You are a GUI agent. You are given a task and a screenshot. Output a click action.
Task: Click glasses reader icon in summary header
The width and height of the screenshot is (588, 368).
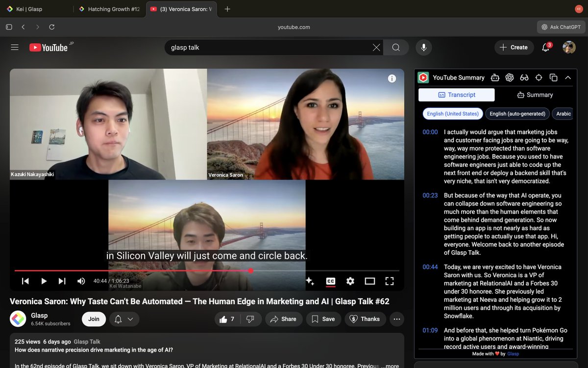524,78
